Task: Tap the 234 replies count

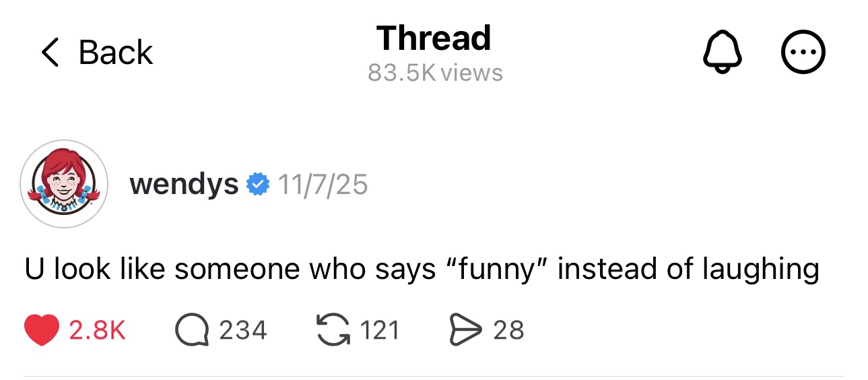Action: tap(243, 330)
